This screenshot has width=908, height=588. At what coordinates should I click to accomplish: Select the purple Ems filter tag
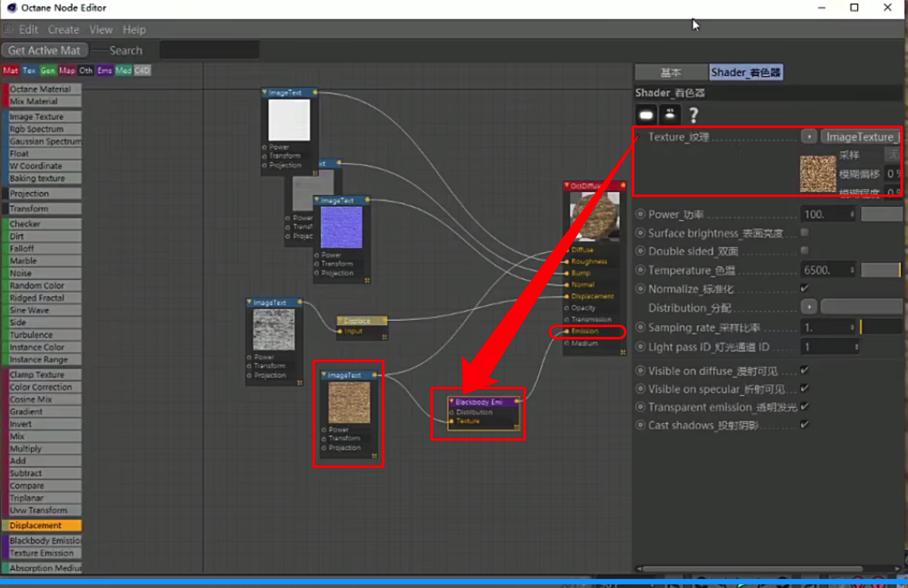tap(104, 71)
